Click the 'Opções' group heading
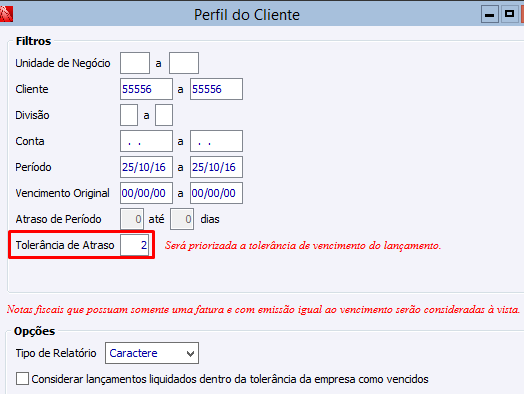The width and height of the screenshot is (524, 394). (x=34, y=331)
